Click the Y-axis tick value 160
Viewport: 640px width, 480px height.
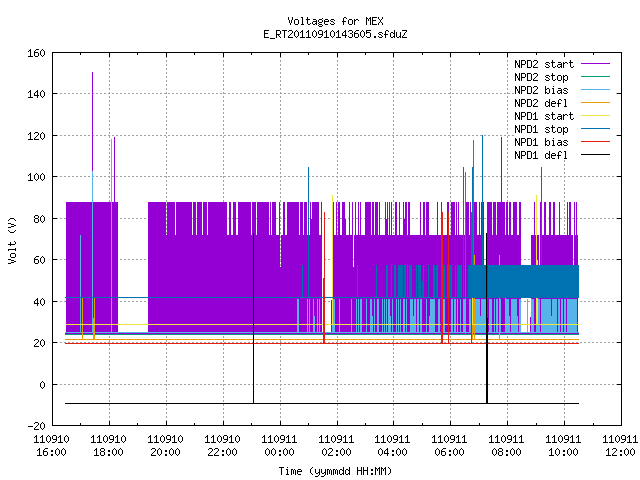tap(36, 53)
